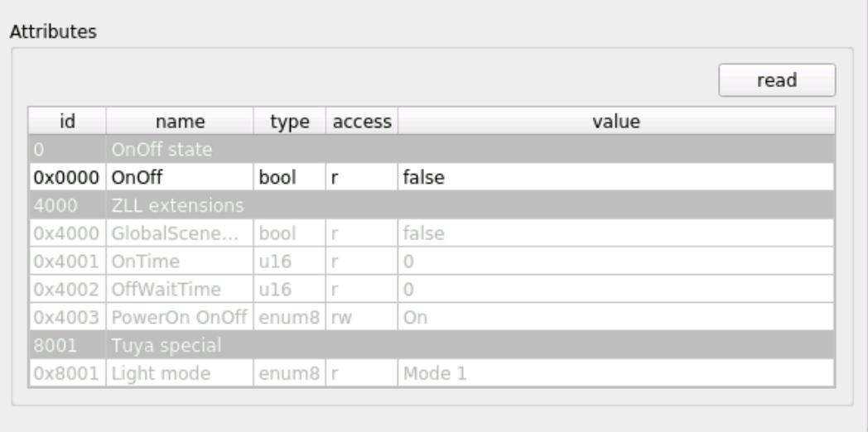The width and height of the screenshot is (868, 432).
Task: Click the read button
Action: (777, 80)
